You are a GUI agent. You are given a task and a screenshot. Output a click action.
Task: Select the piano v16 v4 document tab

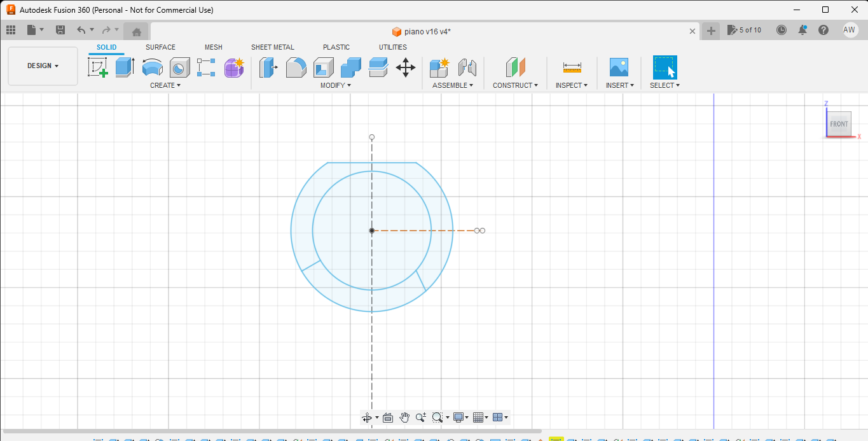coord(421,31)
